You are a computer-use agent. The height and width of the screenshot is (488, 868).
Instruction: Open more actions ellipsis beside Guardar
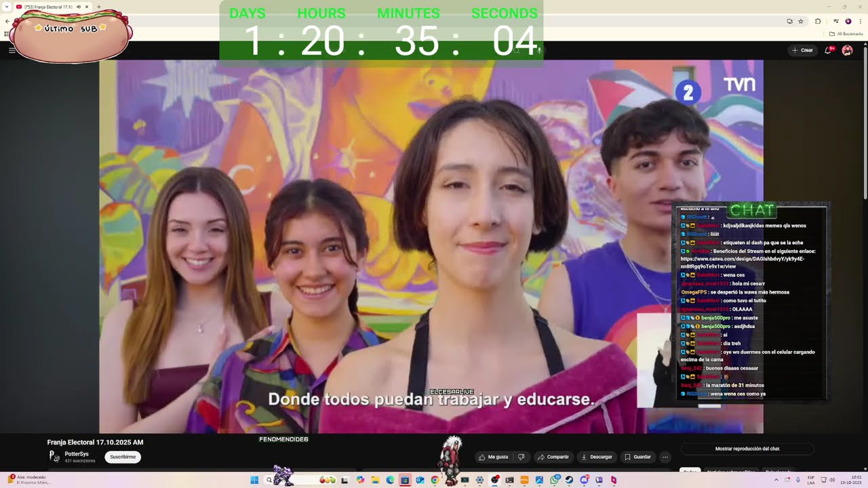coord(665,457)
